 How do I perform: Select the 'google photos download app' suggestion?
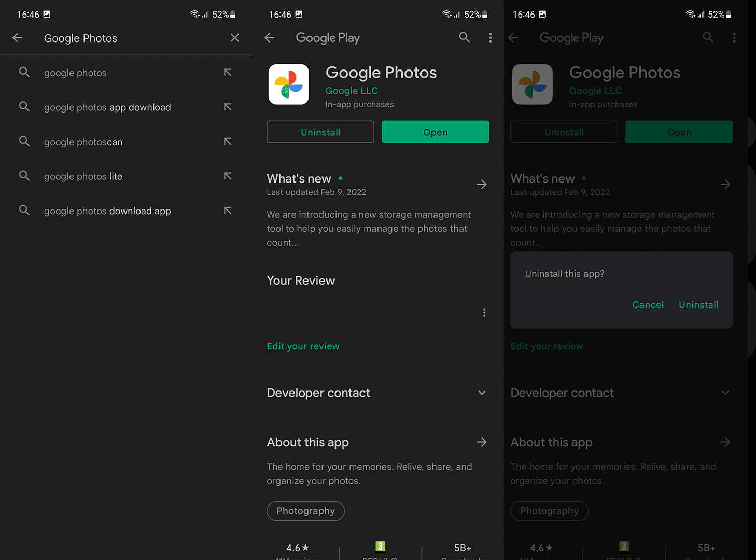pyautogui.click(x=107, y=211)
